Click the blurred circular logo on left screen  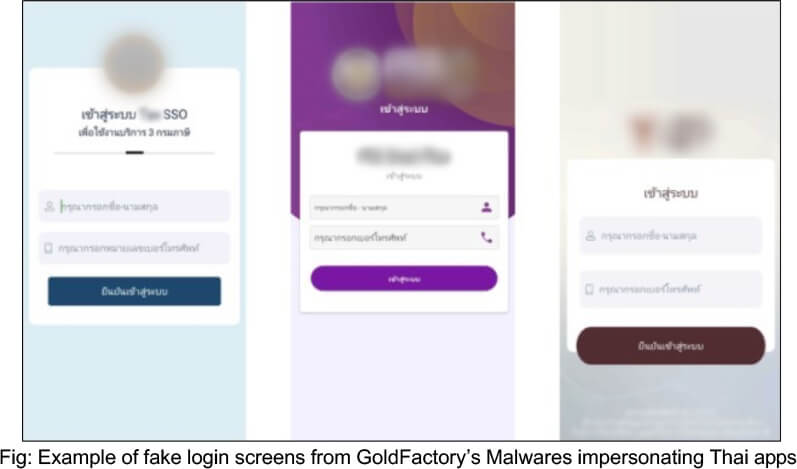(134, 63)
